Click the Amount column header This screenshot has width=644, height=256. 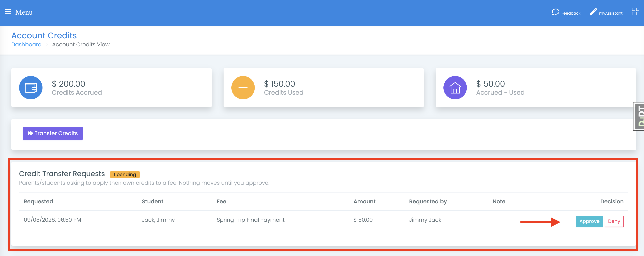[x=364, y=201]
